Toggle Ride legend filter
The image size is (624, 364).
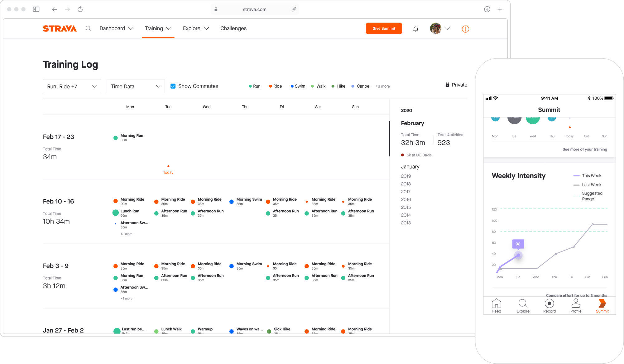(x=276, y=86)
